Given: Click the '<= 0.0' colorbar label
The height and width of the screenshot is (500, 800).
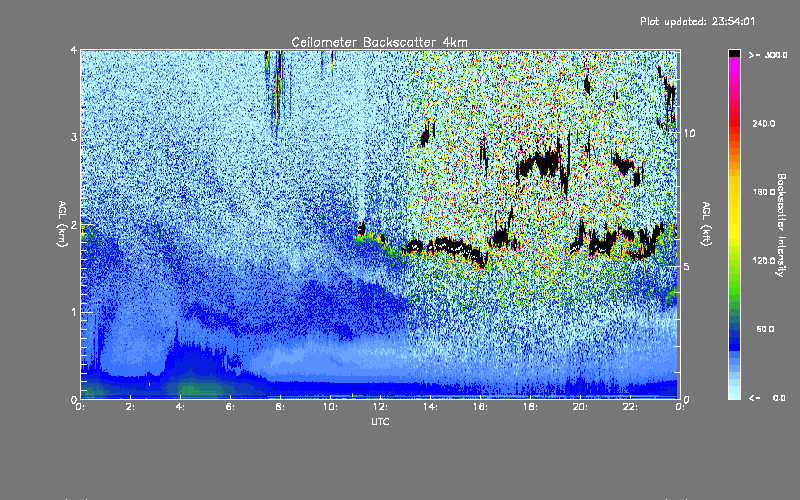Looking at the screenshot, I should [x=767, y=397].
